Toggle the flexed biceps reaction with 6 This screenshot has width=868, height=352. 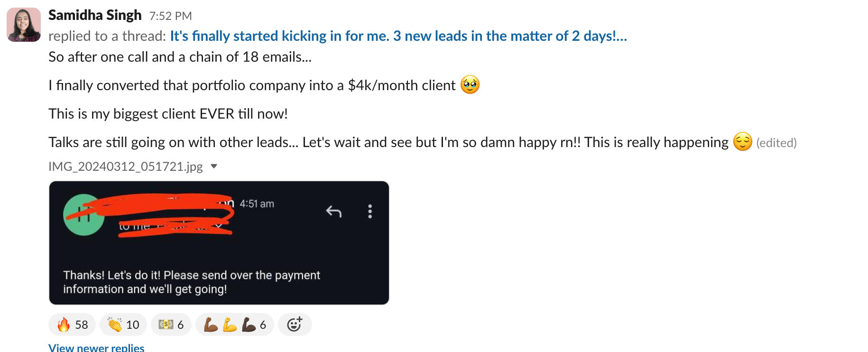pos(234,325)
